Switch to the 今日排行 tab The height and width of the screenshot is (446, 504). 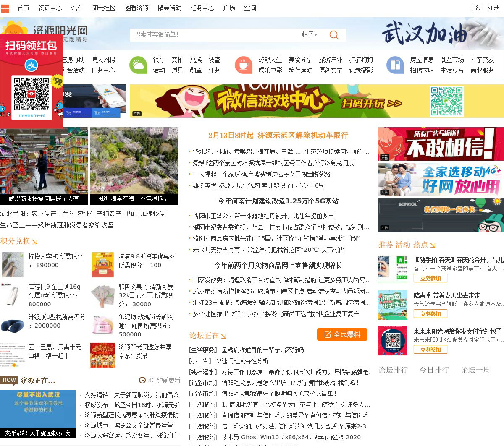point(434,370)
